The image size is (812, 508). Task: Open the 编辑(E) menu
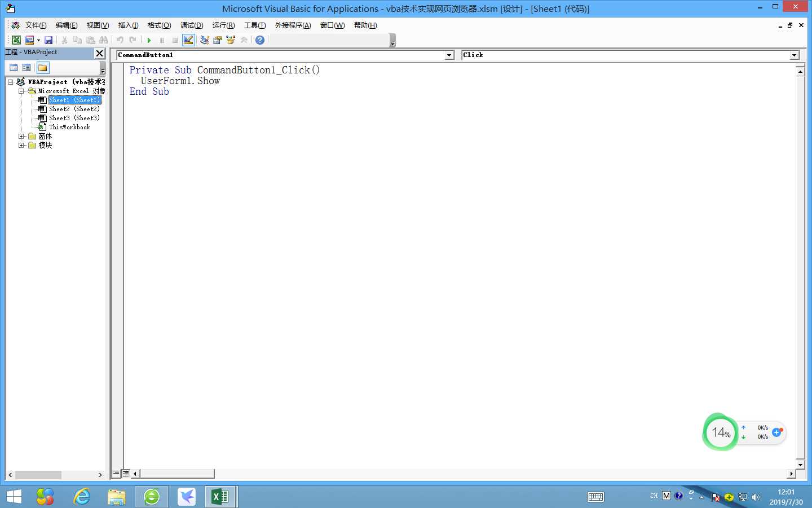click(67, 25)
